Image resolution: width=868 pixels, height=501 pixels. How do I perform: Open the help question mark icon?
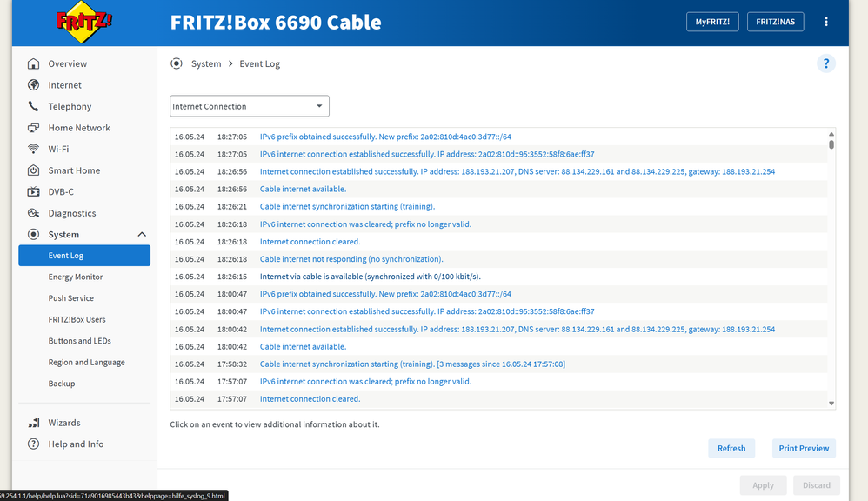(x=825, y=63)
